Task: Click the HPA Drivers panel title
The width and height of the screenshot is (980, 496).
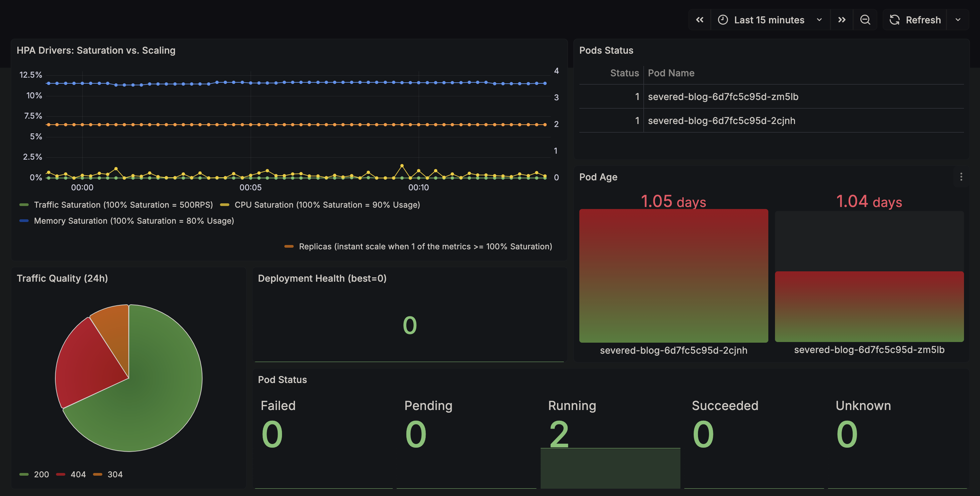Action: [96, 50]
